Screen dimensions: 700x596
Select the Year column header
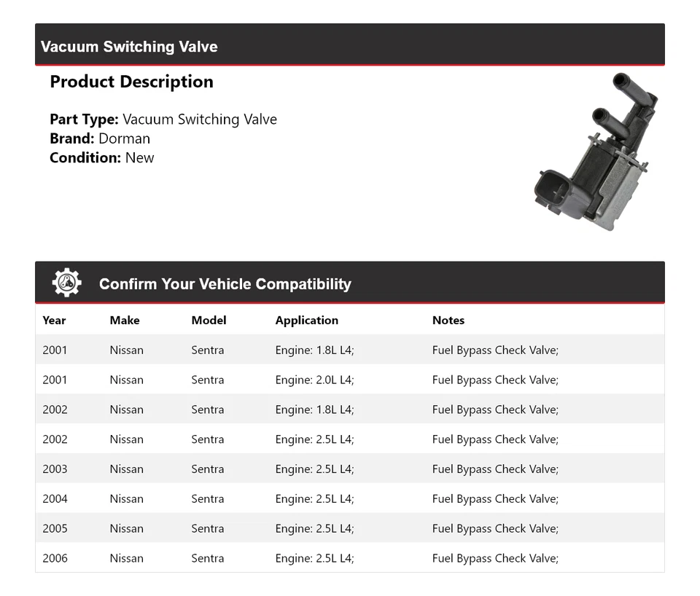(x=54, y=320)
